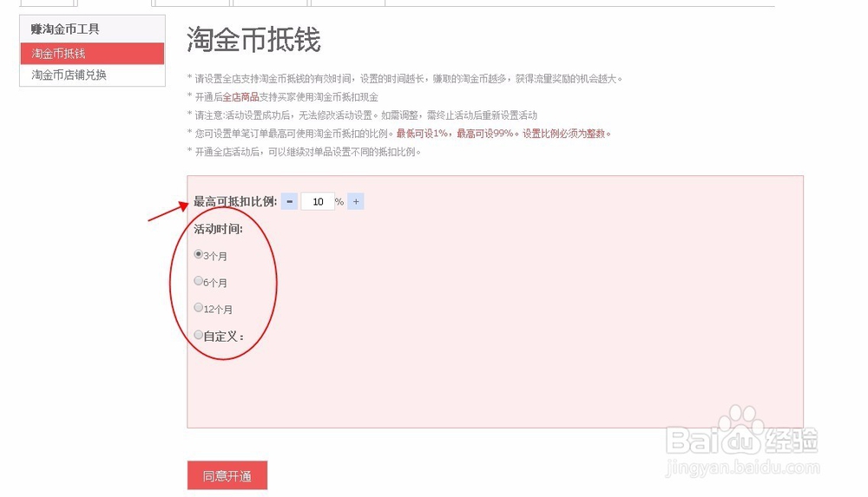Increase the max deduction ratio with plus button

(x=356, y=201)
